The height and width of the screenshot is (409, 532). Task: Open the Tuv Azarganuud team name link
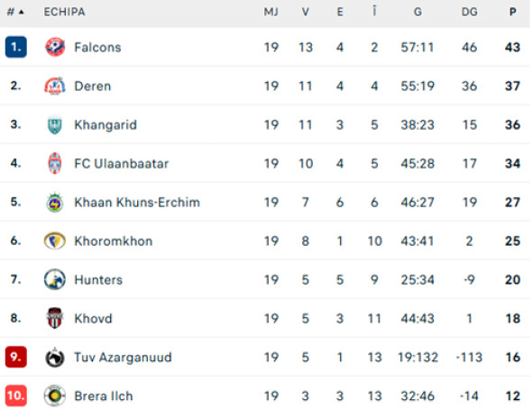point(124,357)
